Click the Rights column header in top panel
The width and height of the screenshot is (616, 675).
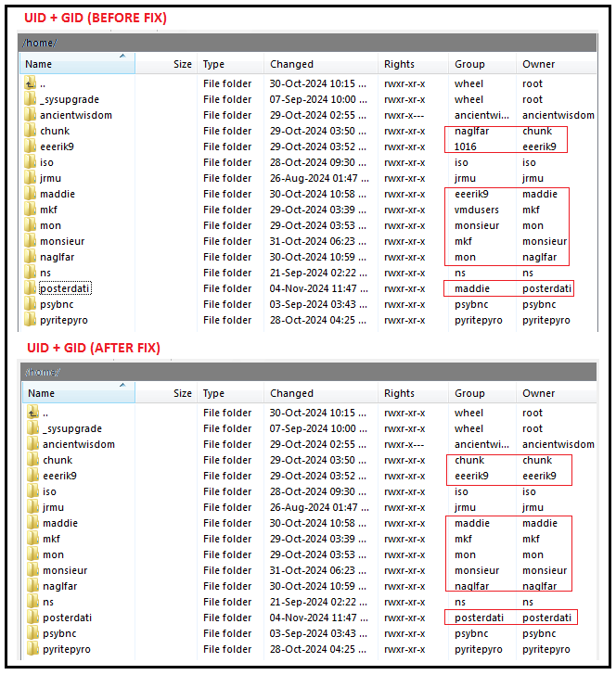click(x=399, y=64)
